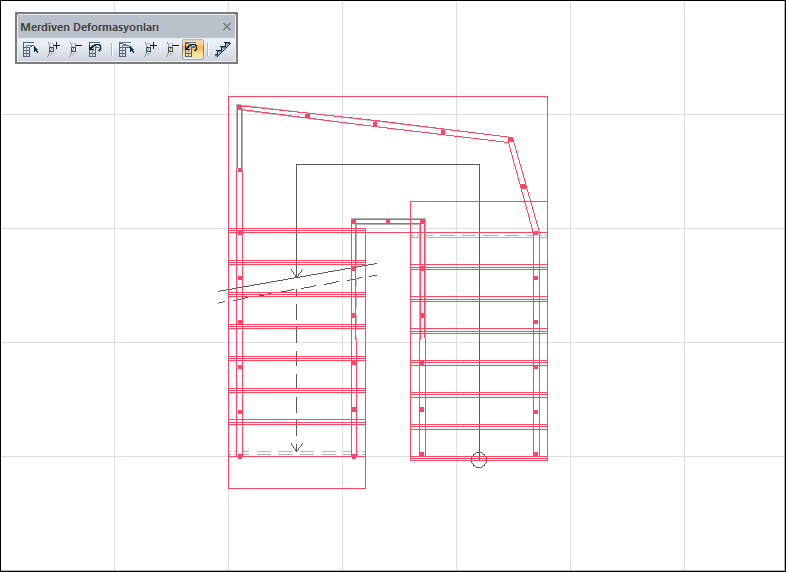Click the arrowhead above the diagonal break line
786x572 pixels.
coord(296,272)
